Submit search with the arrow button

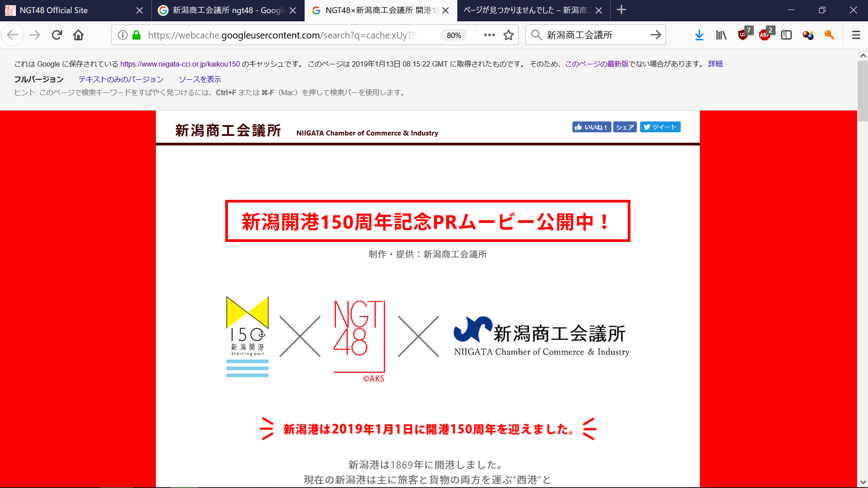tap(655, 35)
